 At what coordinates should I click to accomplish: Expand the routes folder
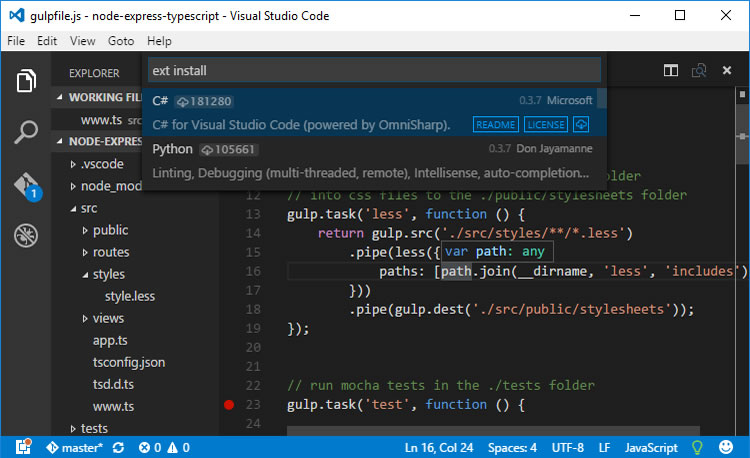pos(85,252)
